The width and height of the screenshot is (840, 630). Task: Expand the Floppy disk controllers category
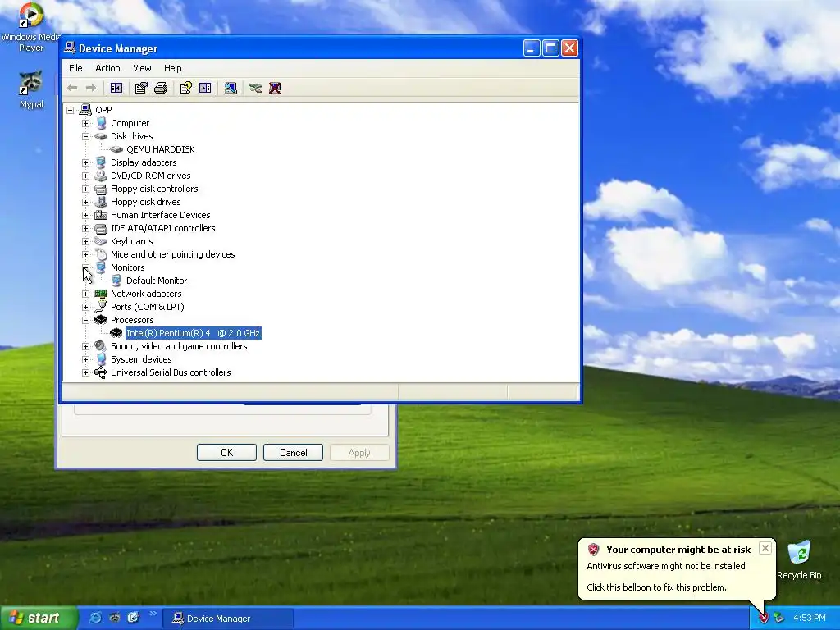(x=85, y=189)
